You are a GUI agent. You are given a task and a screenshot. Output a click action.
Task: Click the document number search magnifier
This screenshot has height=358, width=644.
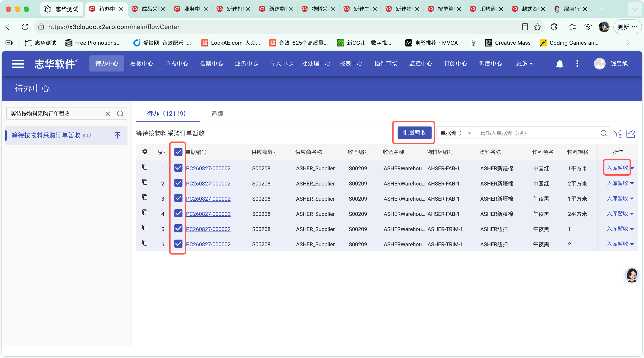click(604, 133)
